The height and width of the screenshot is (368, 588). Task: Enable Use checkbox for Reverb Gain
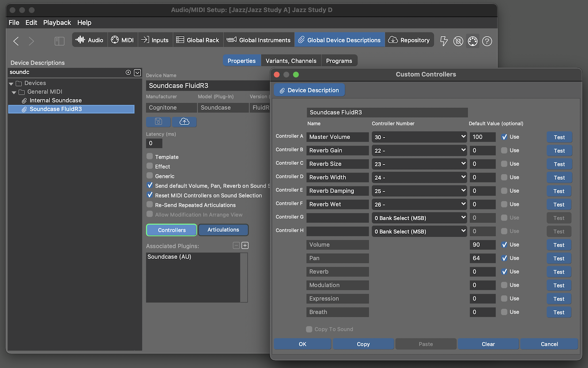point(504,150)
